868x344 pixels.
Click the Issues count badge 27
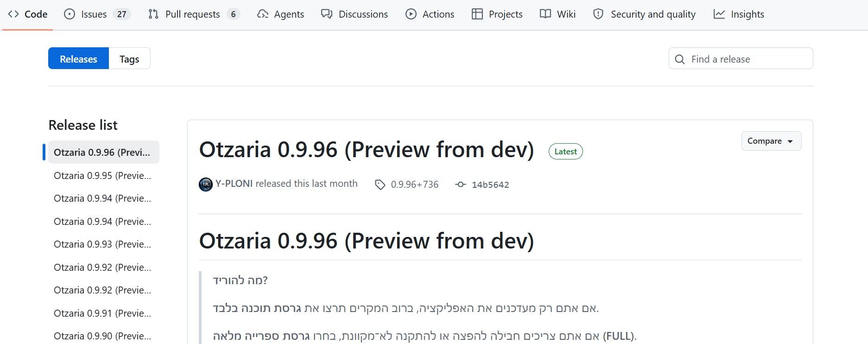pos(122,14)
